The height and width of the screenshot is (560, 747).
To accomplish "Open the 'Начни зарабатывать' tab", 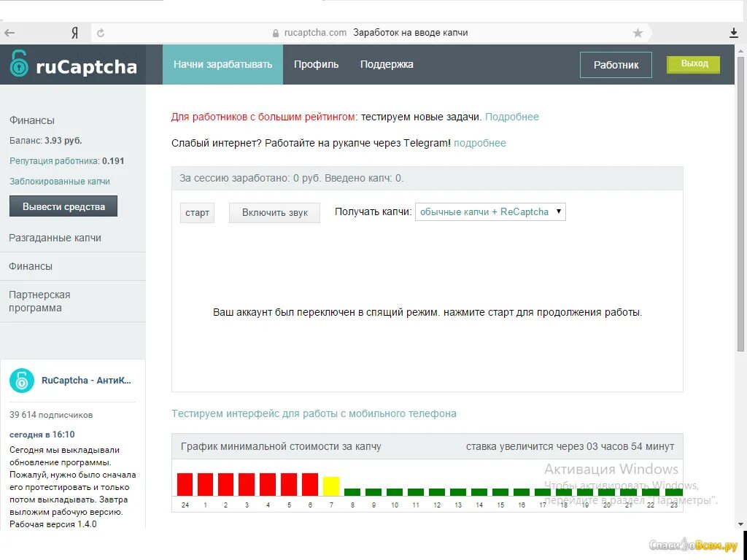I will coord(222,64).
